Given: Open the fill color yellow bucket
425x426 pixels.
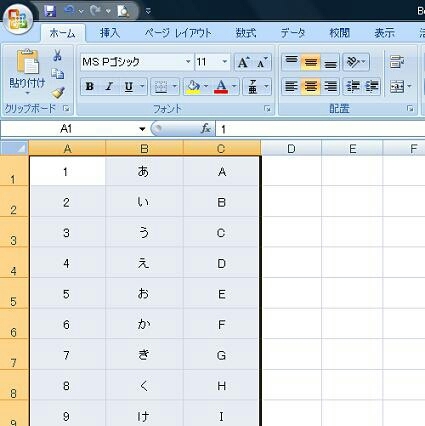Looking at the screenshot, I should [193, 87].
